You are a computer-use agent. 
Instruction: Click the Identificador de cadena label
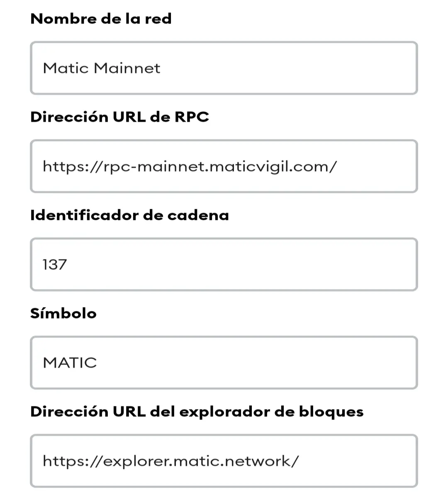pyautogui.click(x=129, y=215)
